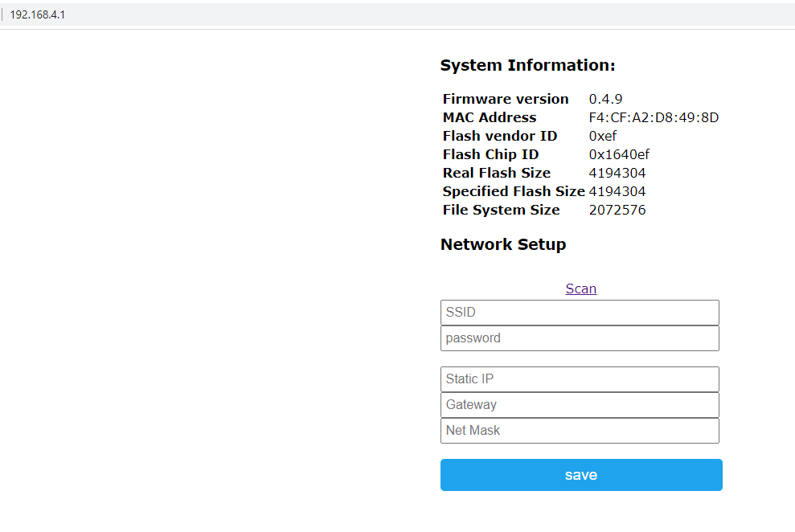The height and width of the screenshot is (532, 795).
Task: Click the flash vendor value 0xef
Action: 602,136
